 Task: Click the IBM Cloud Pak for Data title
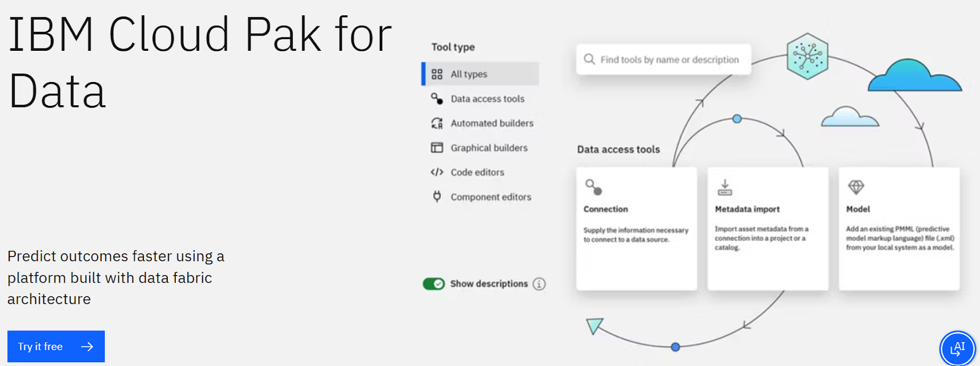tap(200, 63)
